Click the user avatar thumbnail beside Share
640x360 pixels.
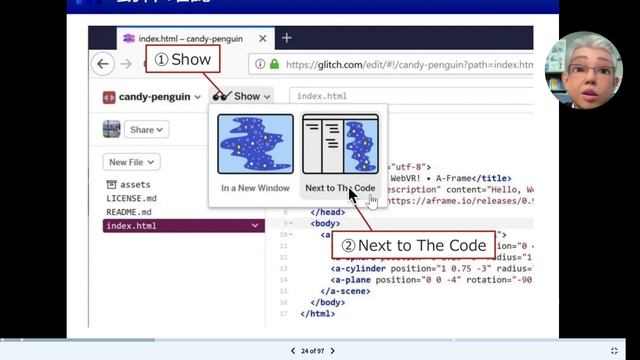[111, 129]
